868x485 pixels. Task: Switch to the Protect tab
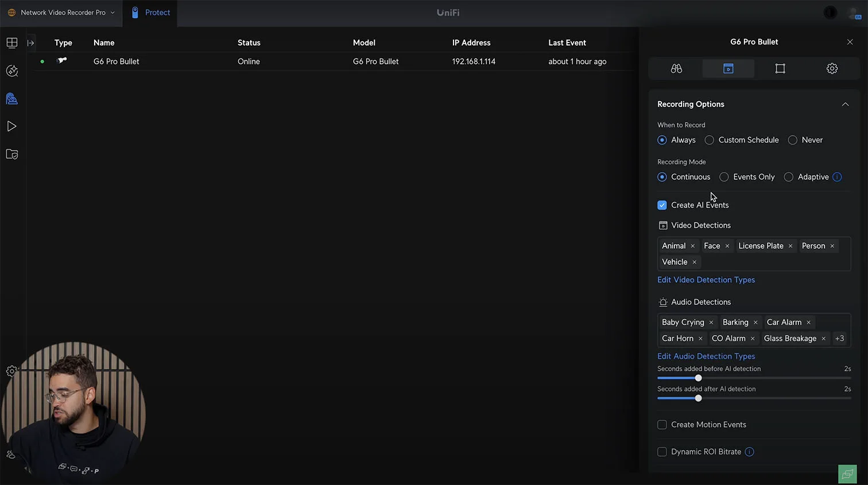(x=150, y=13)
